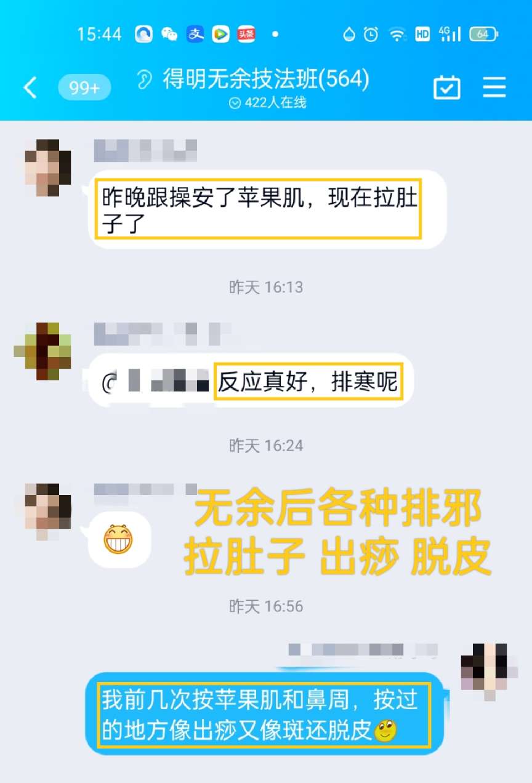Tap the grinning emoji message bubble
Viewport: 532px width, 783px height.
click(x=119, y=539)
